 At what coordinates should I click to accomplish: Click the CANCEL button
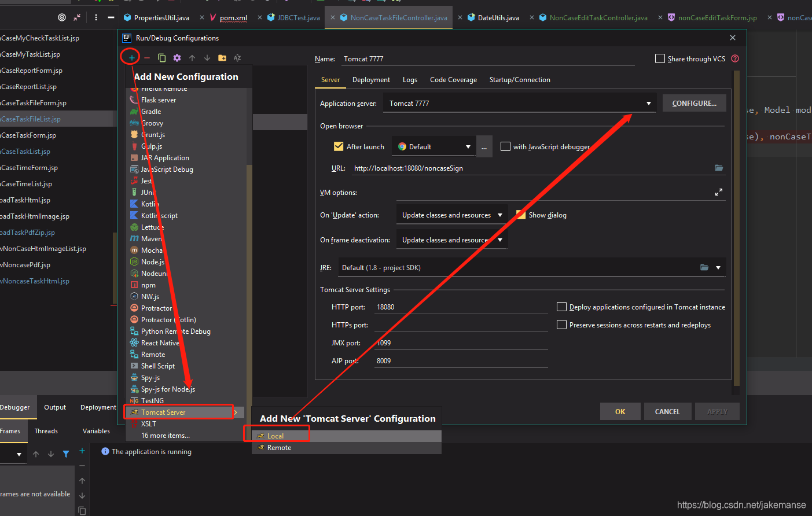coord(667,411)
